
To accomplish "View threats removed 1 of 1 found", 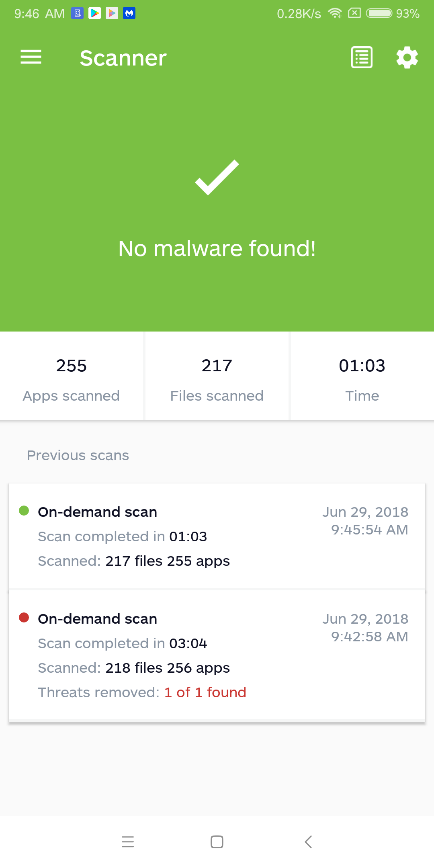I will pos(142,692).
